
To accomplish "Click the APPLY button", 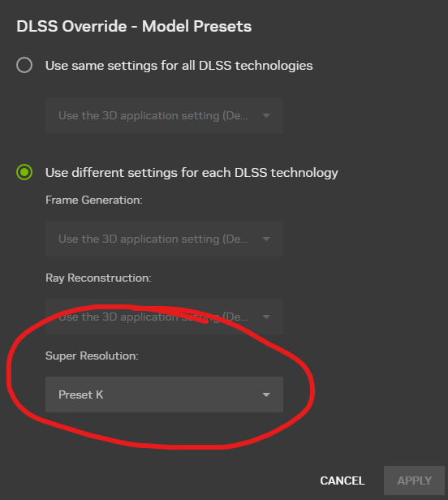I will point(414,481).
